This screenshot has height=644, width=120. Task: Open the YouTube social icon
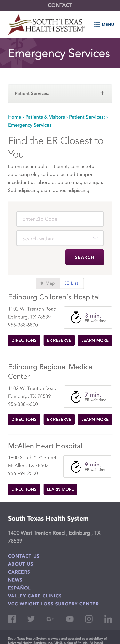click(x=70, y=619)
